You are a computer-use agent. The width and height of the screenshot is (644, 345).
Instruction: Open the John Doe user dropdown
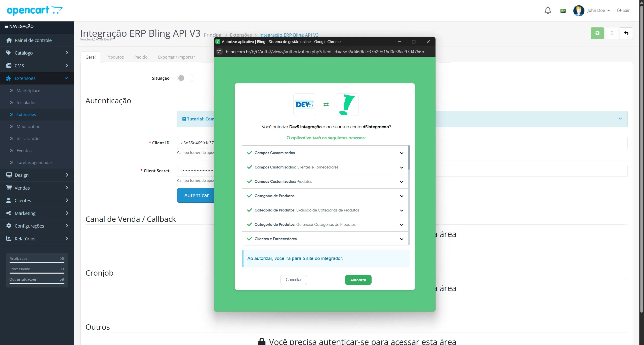598,10
